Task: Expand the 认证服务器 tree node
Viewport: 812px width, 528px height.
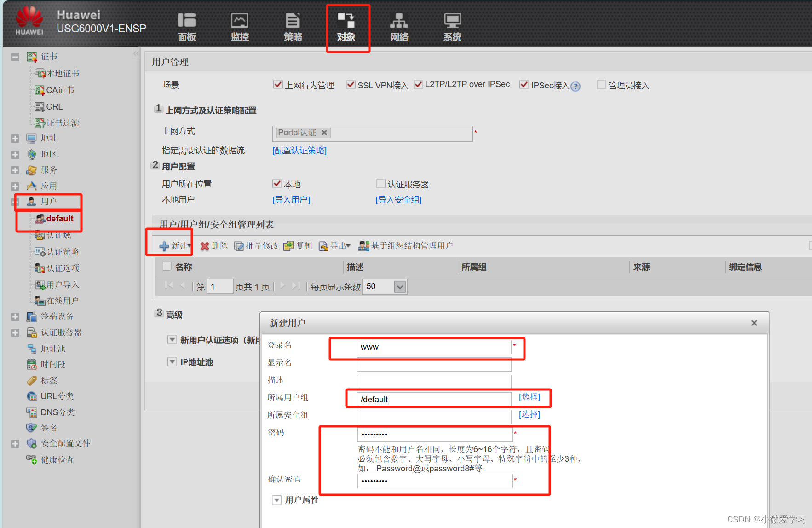Action: pos(15,333)
